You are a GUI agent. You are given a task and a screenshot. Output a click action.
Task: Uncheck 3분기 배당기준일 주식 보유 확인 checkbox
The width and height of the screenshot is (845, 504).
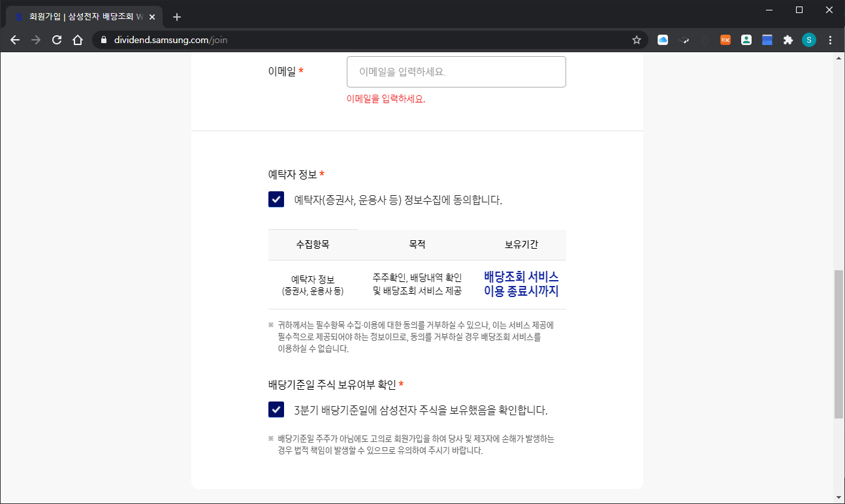276,409
